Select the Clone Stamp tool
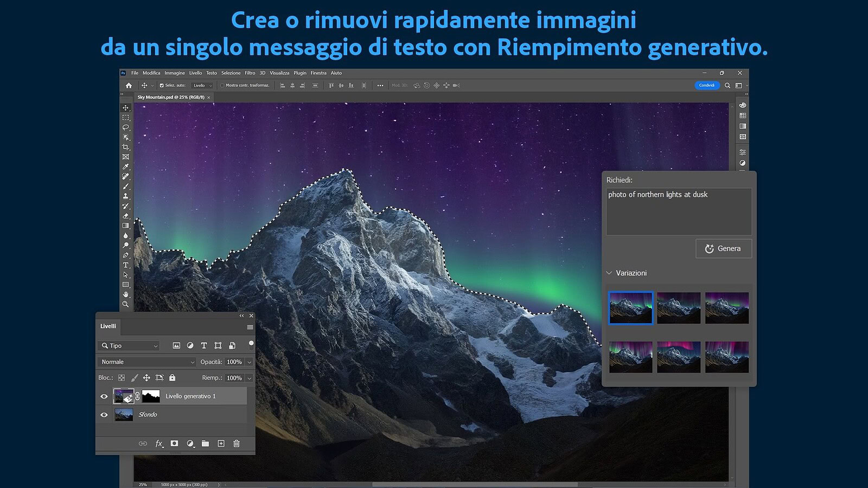 [x=126, y=196]
